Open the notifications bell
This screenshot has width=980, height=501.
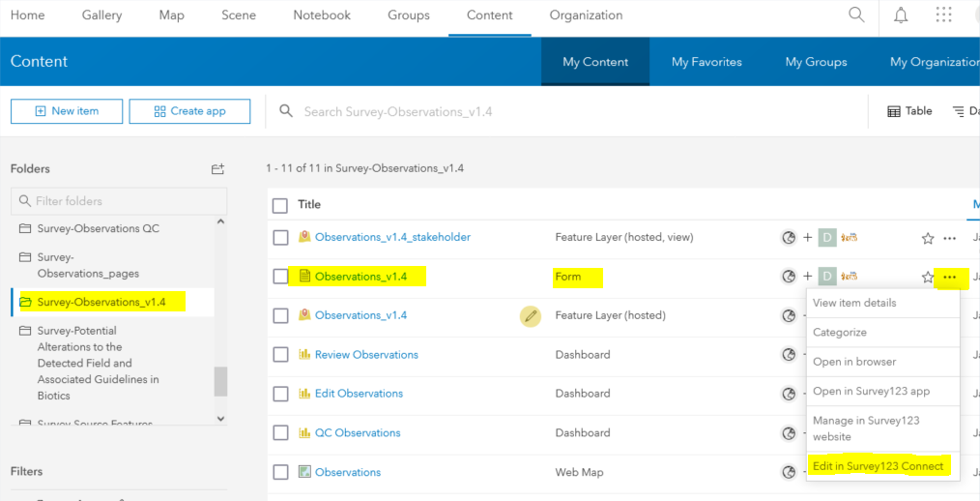point(901,15)
